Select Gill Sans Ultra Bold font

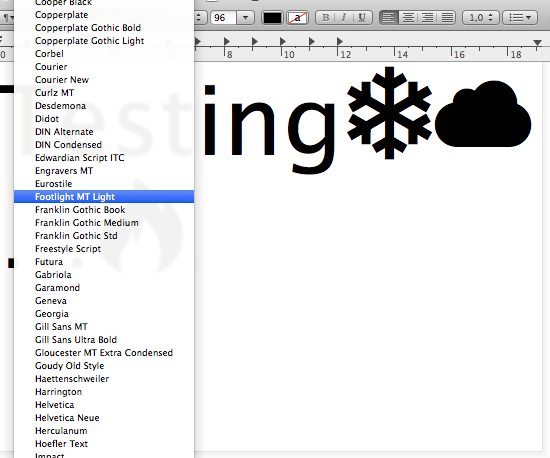click(104, 339)
